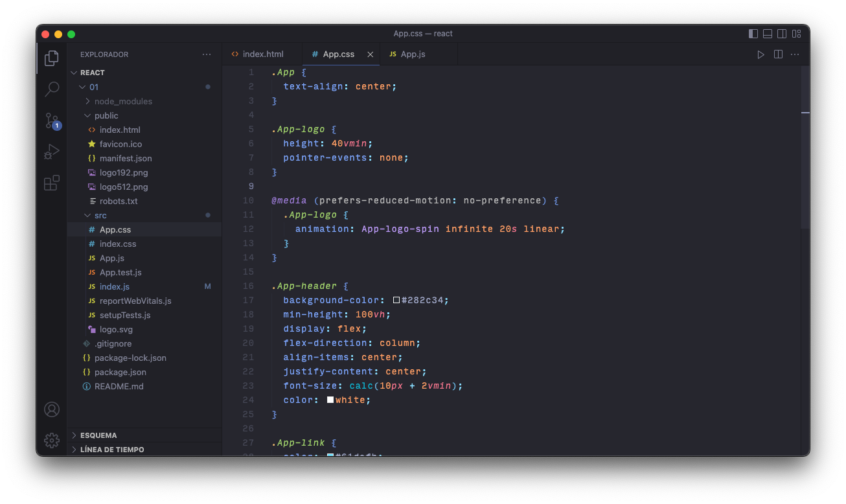Image resolution: width=846 pixels, height=504 pixels.
Task: Toggle bottom panel layout icon
Action: pyautogui.click(x=768, y=34)
